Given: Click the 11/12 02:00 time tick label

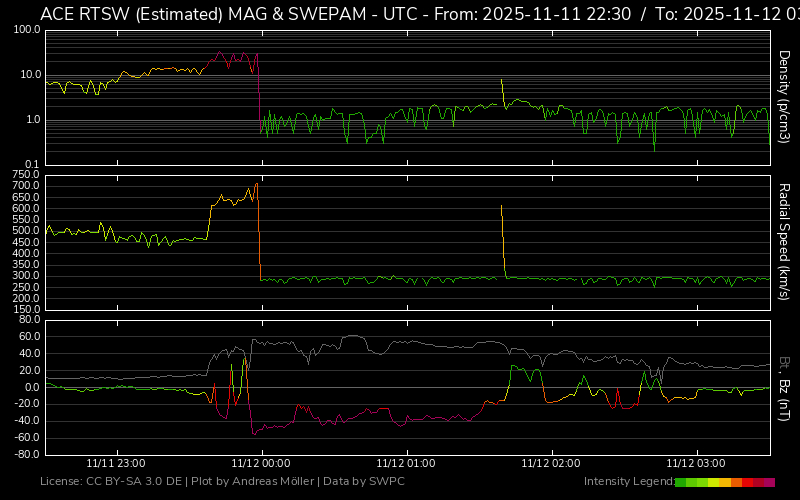Looking at the screenshot, I should [552, 464].
